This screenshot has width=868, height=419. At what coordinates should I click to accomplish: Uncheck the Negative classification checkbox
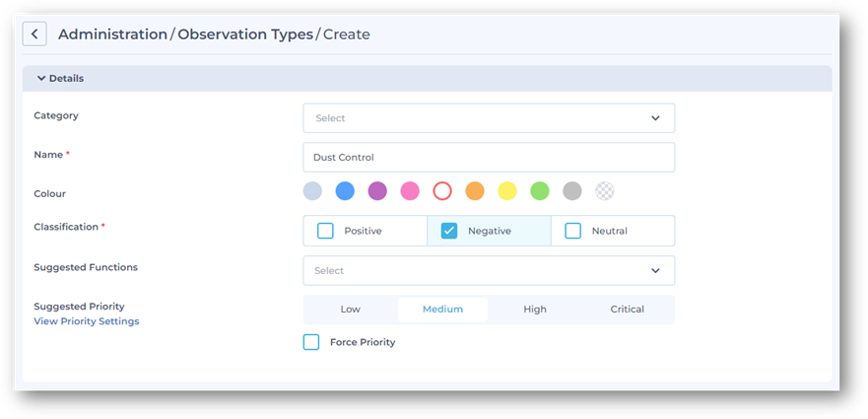(x=449, y=231)
